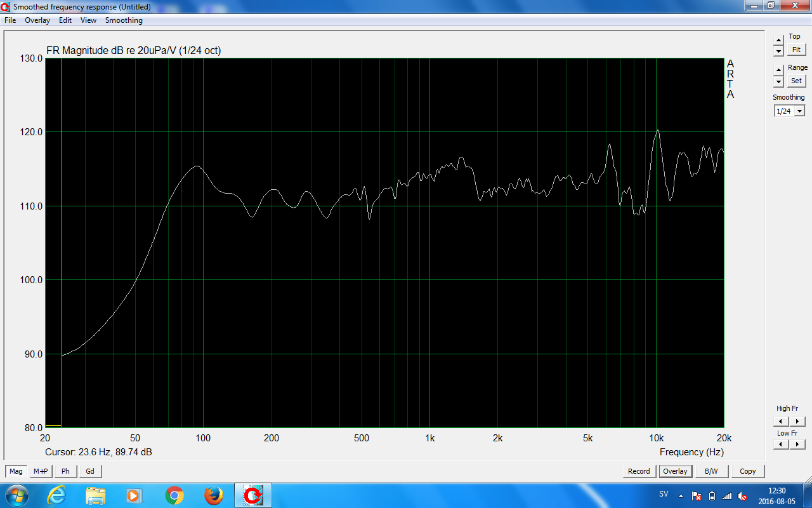
Task: Shift Low Fr left arrow
Action: coord(781,444)
